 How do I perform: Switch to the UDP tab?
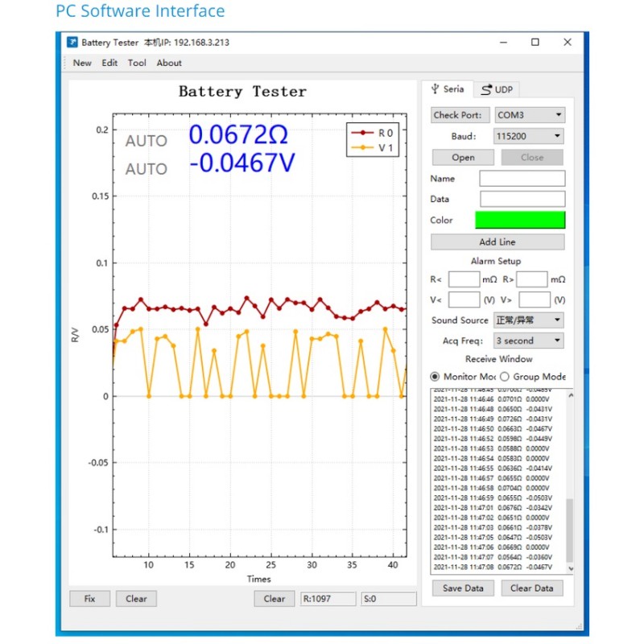click(497, 89)
